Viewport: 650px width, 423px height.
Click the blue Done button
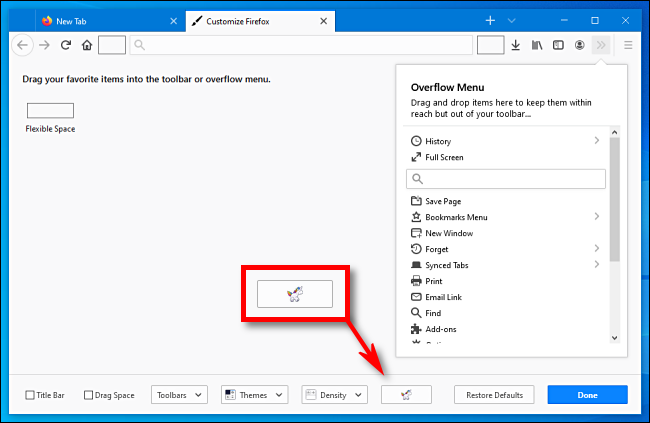pyautogui.click(x=587, y=395)
